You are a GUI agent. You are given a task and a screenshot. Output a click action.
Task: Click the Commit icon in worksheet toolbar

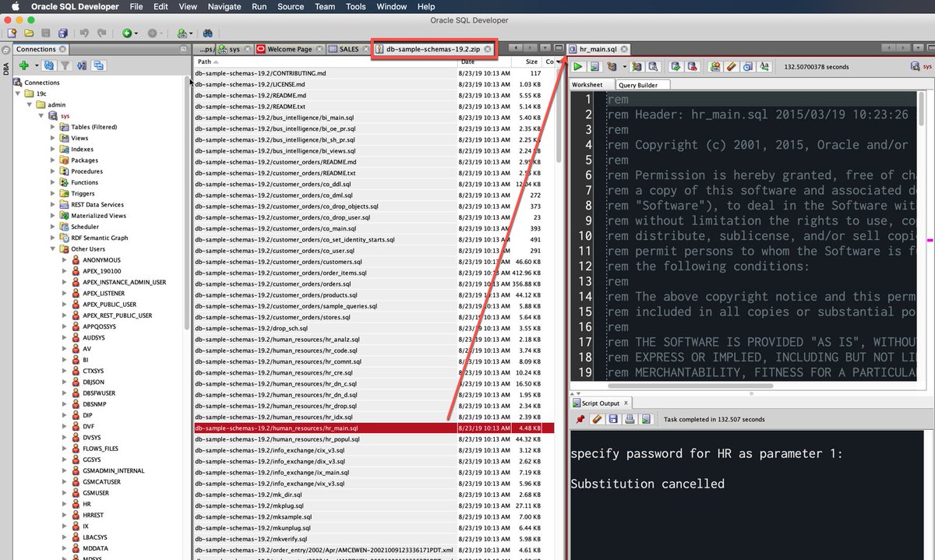pyautogui.click(x=676, y=67)
